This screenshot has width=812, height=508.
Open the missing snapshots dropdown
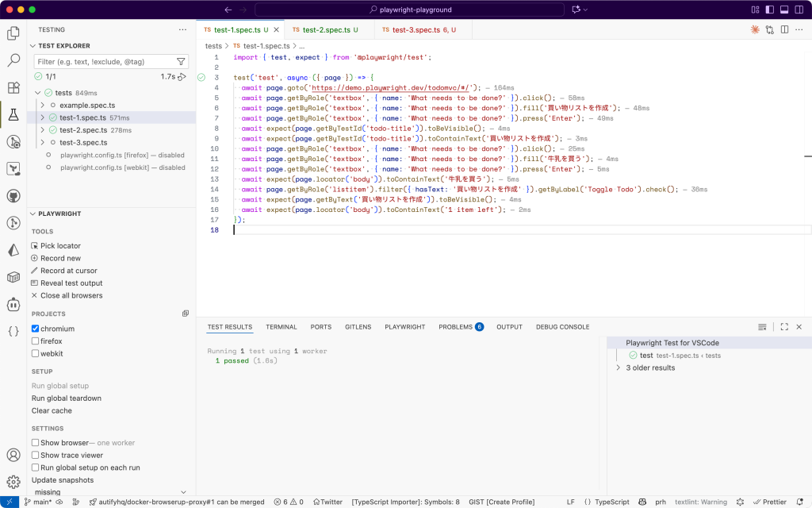click(110, 492)
